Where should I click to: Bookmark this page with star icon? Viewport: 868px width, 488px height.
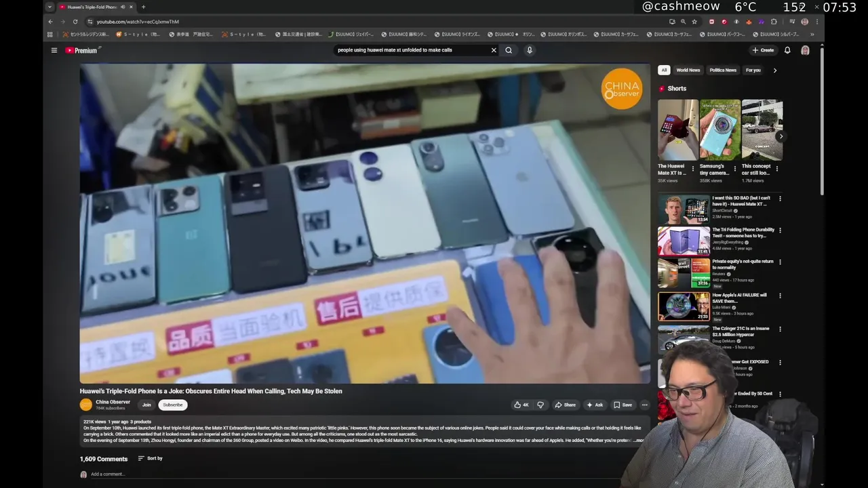tap(694, 22)
